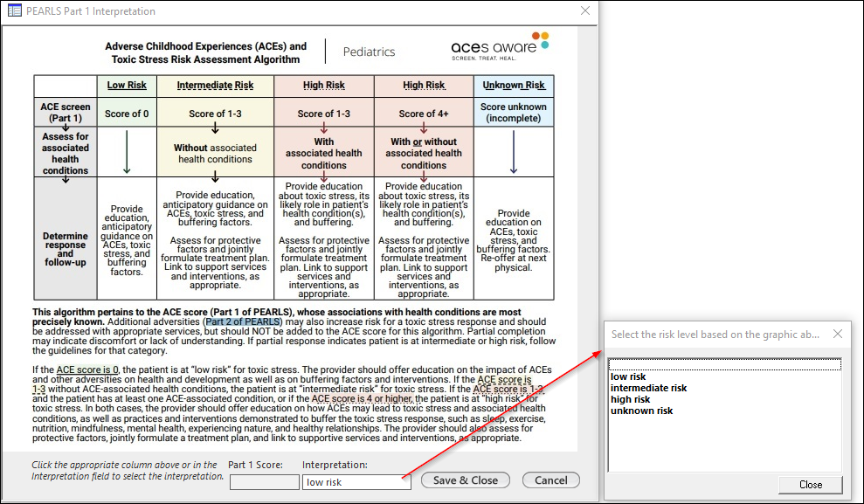Select 'unknown risk' list option
This screenshot has height=504, width=864.
tap(641, 411)
